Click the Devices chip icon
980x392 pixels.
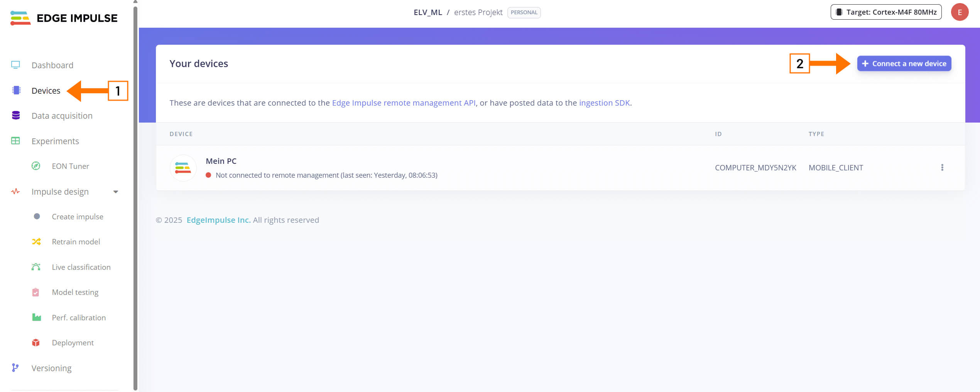[16, 90]
